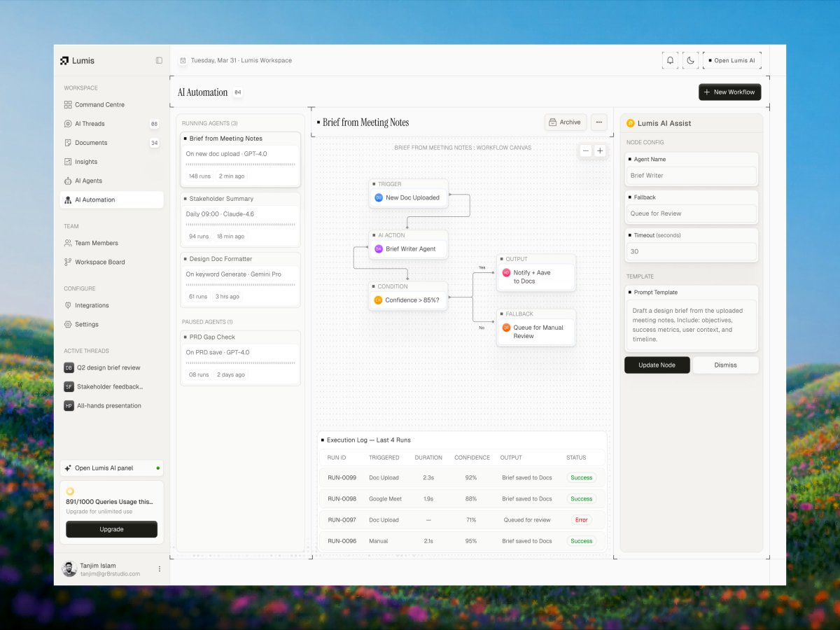Click the Command Centre grid icon
Viewport: 840px width, 630px height.
click(x=68, y=105)
